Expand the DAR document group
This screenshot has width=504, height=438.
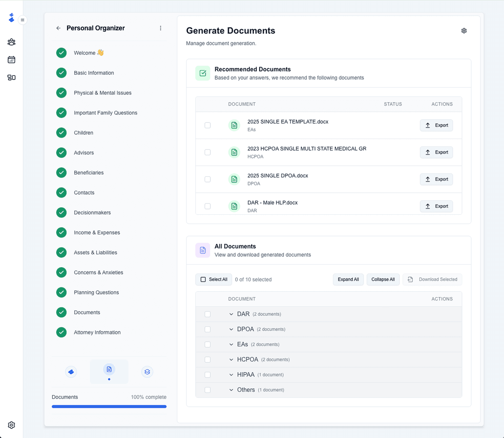pos(231,314)
